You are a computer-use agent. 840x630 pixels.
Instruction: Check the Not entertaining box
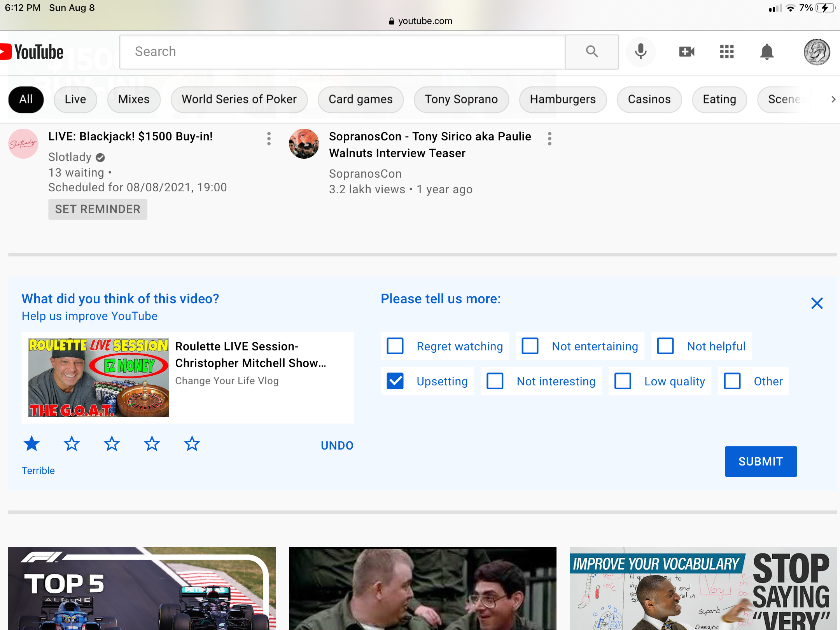pos(530,346)
